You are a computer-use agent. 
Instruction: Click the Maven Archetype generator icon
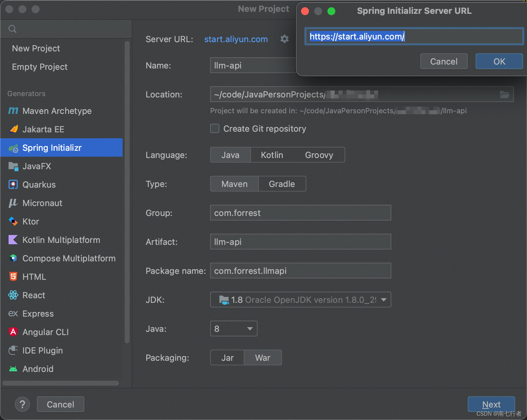[13, 111]
